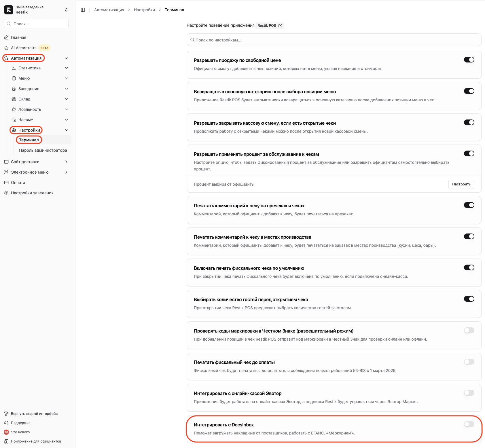Go to the Главная page
The width and height of the screenshot is (485, 448).
18,37
